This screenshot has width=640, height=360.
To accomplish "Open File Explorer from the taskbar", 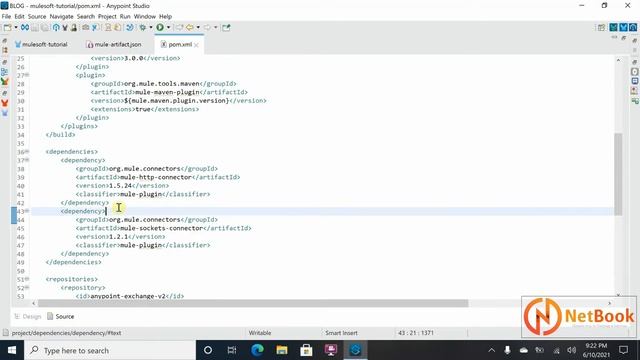I will 282,350.
